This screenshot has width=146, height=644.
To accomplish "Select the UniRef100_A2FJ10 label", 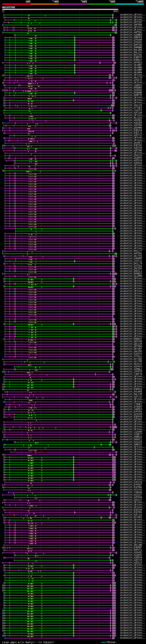I will [131, 397].
